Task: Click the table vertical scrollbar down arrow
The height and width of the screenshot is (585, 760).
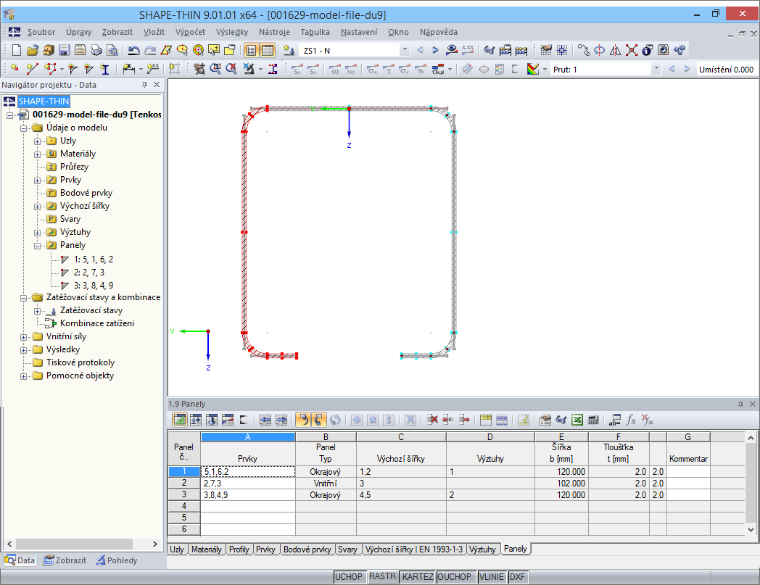Action: (x=751, y=530)
